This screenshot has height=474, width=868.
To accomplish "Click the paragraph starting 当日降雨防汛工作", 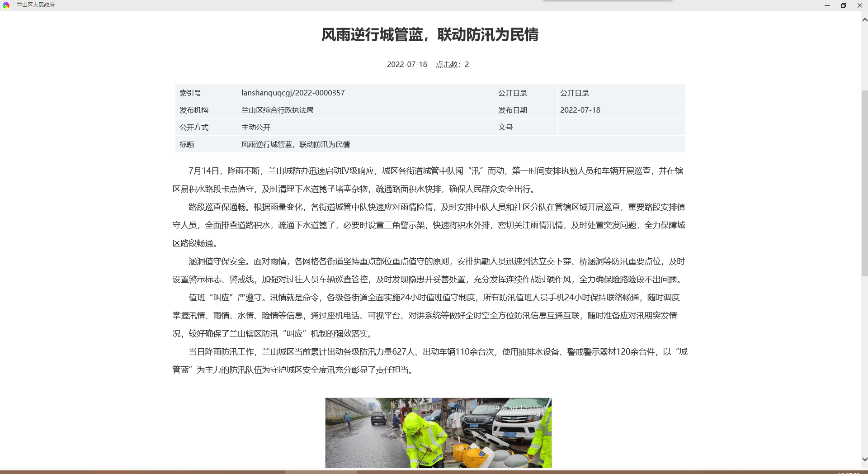I will (x=430, y=360).
